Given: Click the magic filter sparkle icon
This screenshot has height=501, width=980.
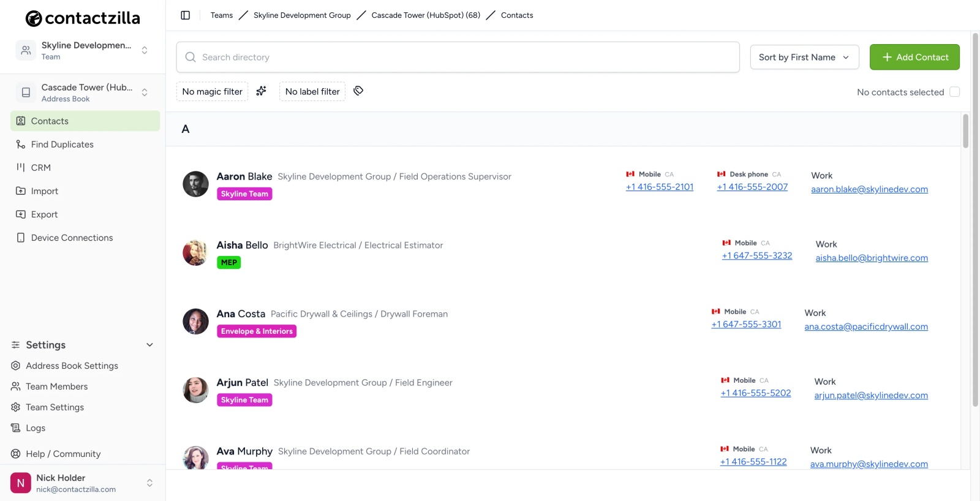Looking at the screenshot, I should pos(262,91).
